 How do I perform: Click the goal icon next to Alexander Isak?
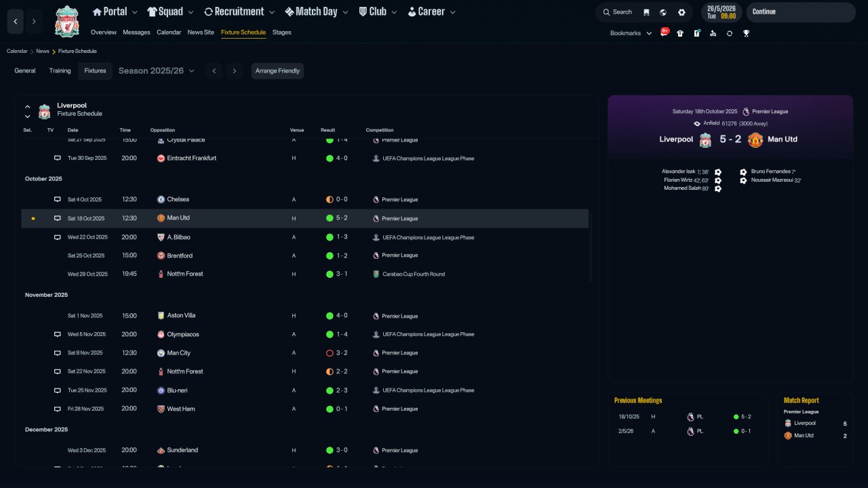[x=718, y=172]
